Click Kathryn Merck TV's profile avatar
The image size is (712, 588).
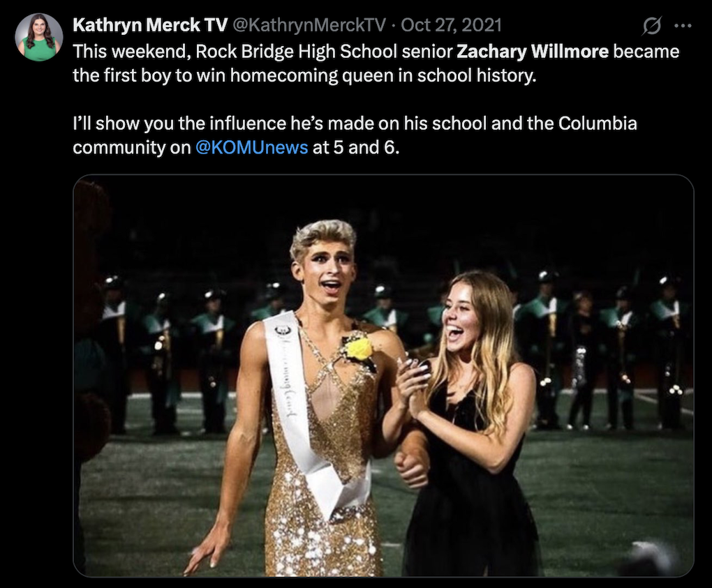click(39, 38)
